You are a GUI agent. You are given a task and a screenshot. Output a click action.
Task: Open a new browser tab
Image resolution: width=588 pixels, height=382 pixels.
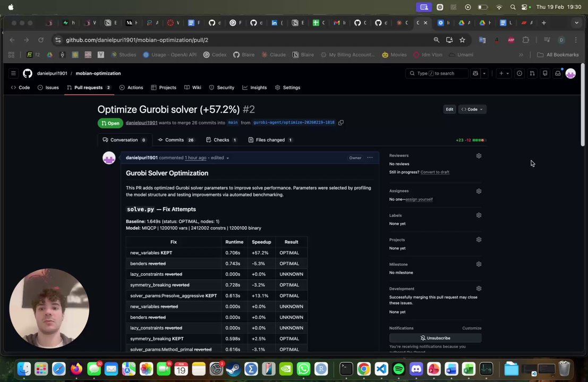[x=544, y=23]
